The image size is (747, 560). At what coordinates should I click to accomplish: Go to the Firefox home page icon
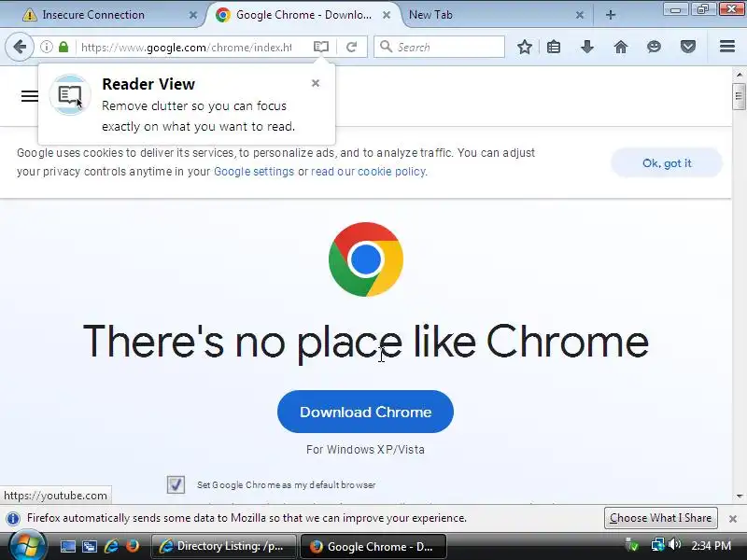click(621, 47)
